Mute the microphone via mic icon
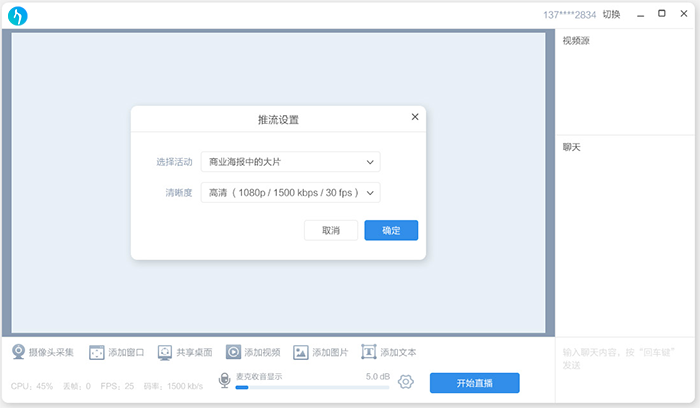This screenshot has height=408, width=700. pos(225,381)
